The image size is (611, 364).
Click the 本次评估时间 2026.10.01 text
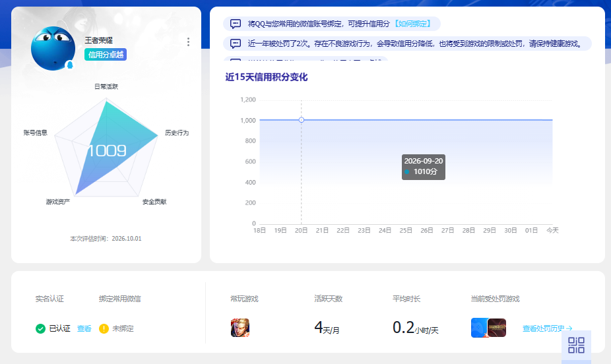(x=106, y=239)
